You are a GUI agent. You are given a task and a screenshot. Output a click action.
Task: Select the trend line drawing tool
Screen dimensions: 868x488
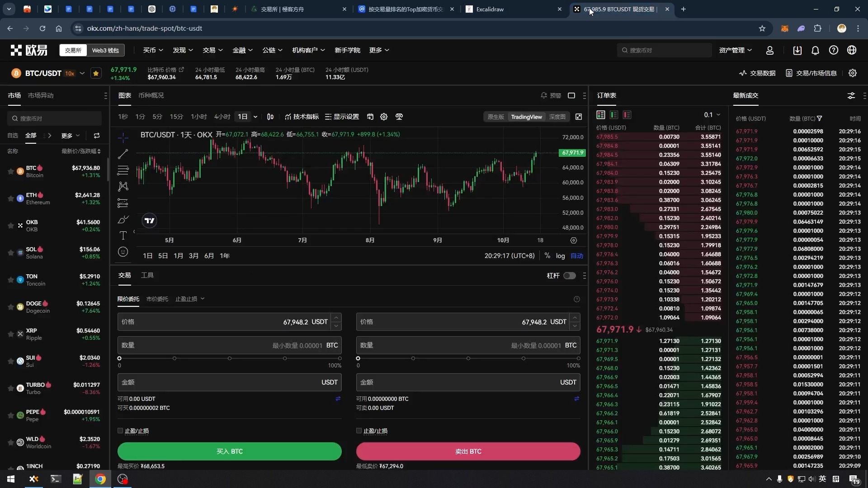[123, 154]
